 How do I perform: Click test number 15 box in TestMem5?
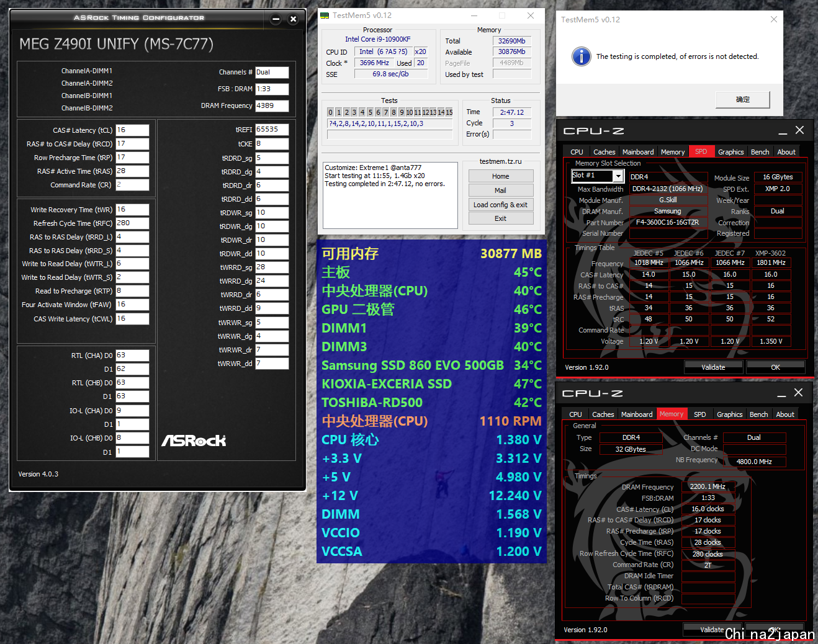[x=449, y=112]
